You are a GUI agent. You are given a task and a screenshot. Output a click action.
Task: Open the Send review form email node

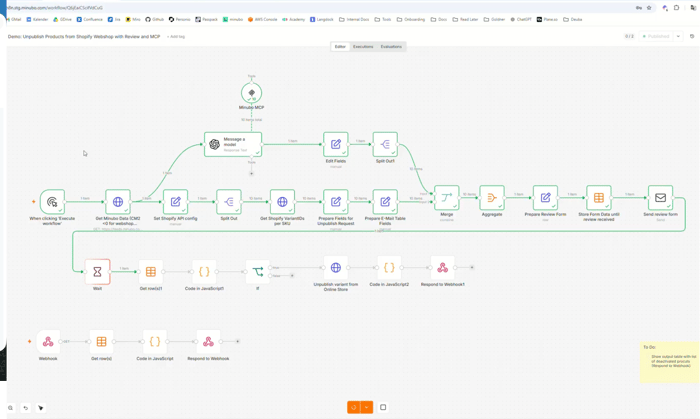coord(660,198)
